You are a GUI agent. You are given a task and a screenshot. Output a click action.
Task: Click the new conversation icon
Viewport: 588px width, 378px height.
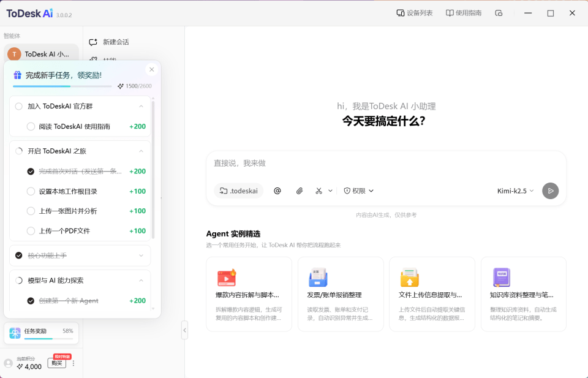click(93, 42)
